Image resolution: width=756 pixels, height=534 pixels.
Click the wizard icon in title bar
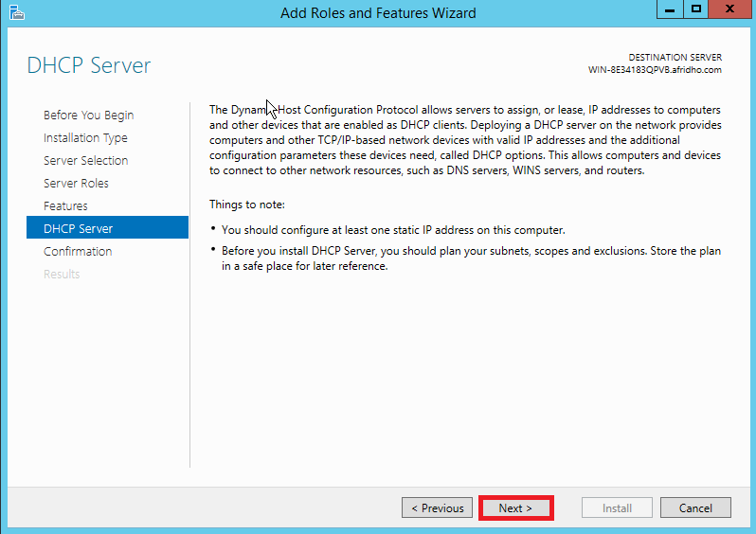17,12
